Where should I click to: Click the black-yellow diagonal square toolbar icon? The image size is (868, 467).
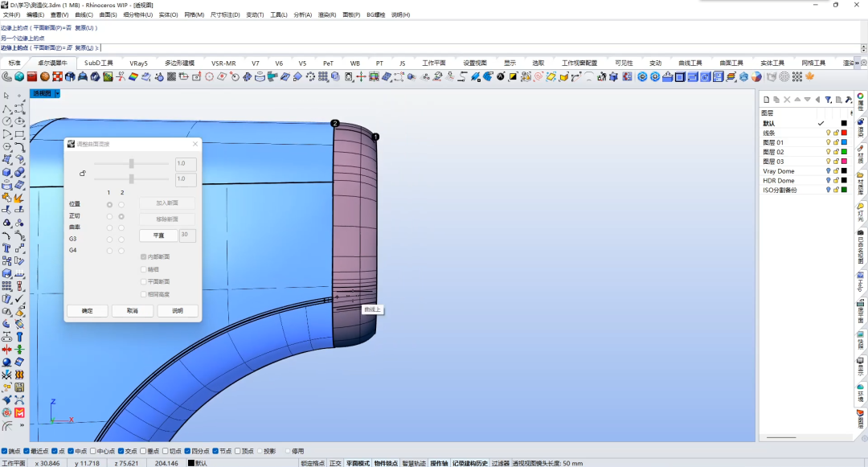coord(513,77)
